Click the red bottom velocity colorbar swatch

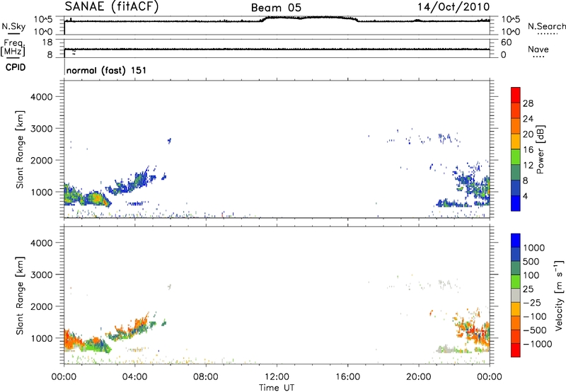[516, 350]
